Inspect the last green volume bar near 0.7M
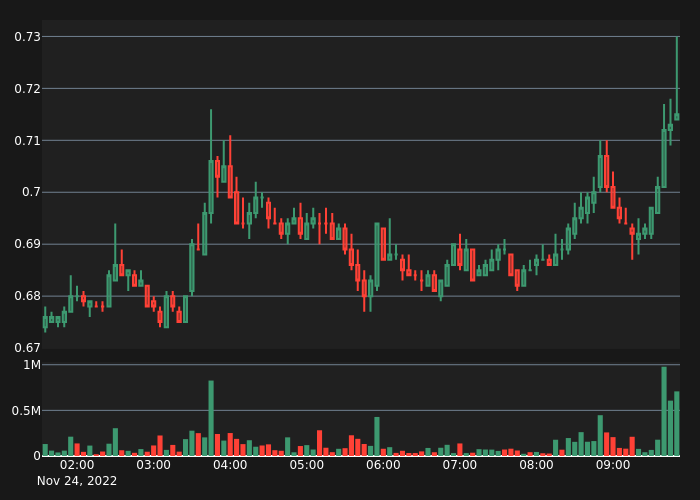 pyautogui.click(x=677, y=424)
